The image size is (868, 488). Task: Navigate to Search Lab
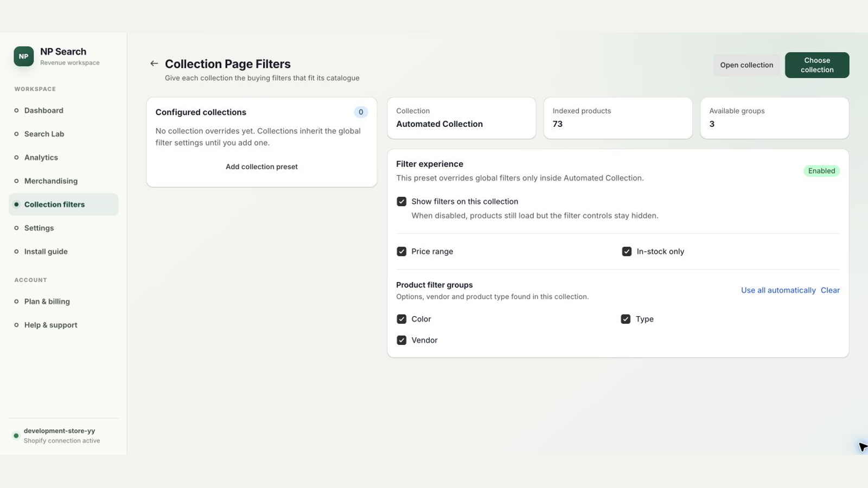point(63,134)
